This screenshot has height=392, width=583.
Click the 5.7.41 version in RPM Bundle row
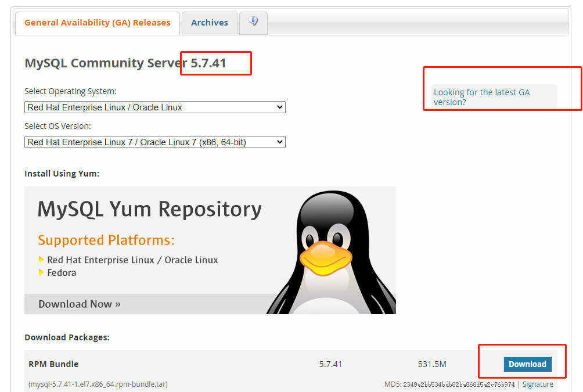tap(330, 364)
